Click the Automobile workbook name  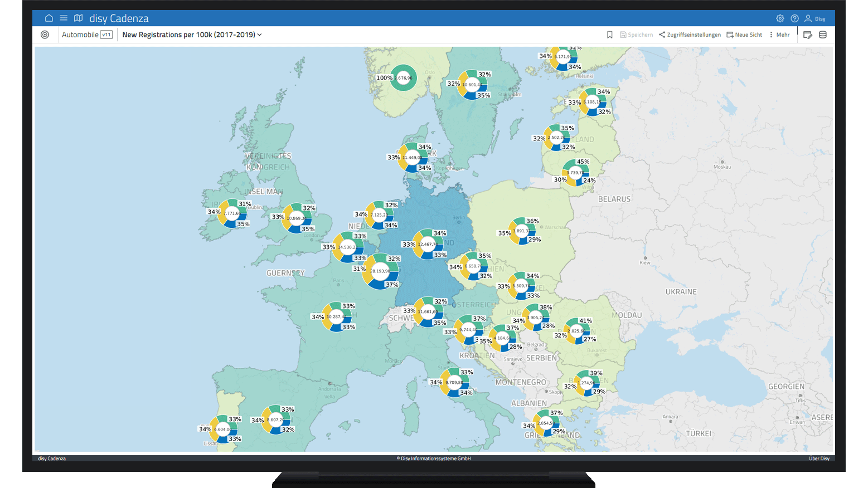click(x=80, y=35)
